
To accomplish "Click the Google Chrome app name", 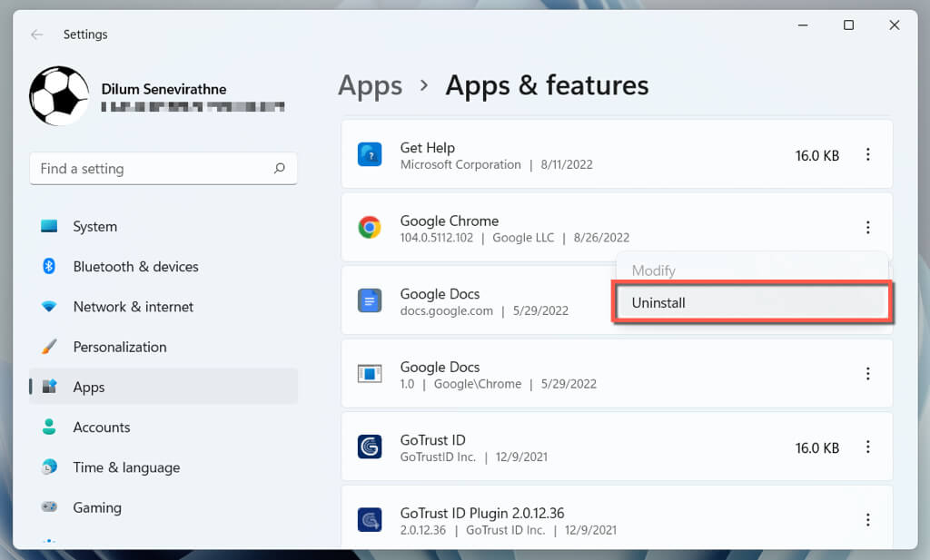I will [x=450, y=221].
